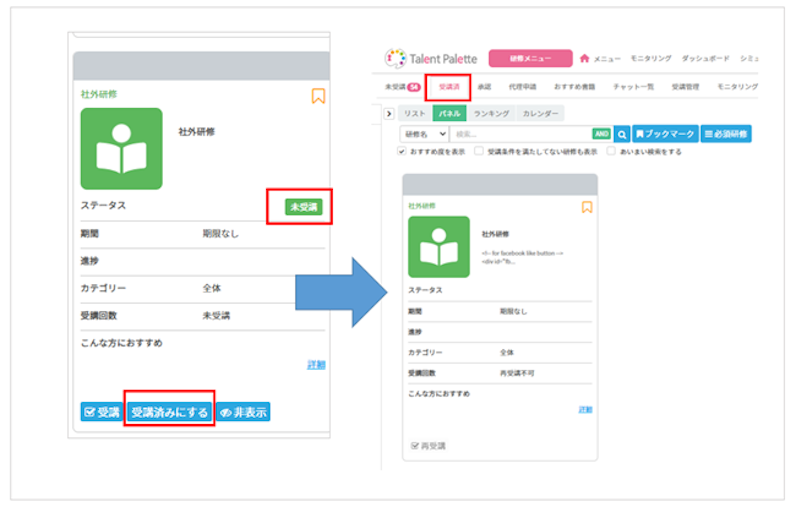This screenshot has height=507, width=798.
Task: Click the 受講 button
Action: 101,412
